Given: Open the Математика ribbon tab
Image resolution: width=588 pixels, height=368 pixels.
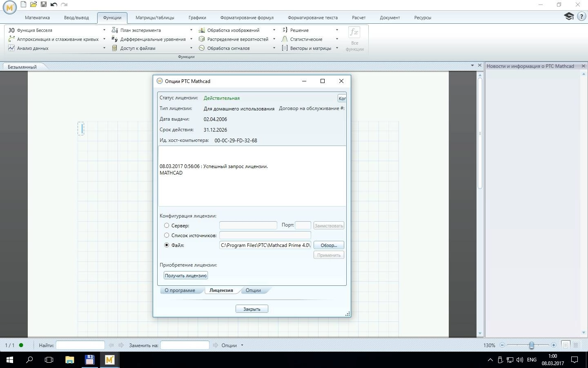Looking at the screenshot, I should (x=37, y=18).
